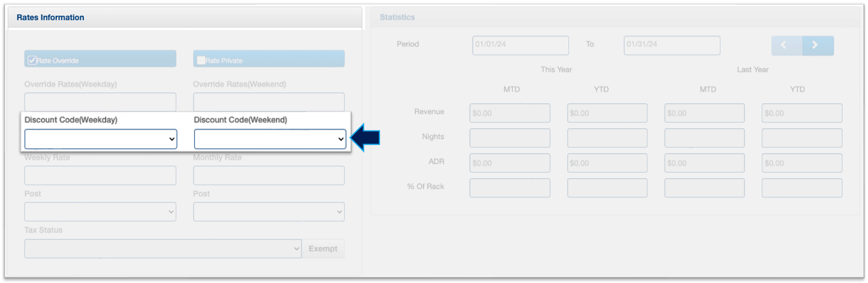Open the Discount Code(Weekend) dropdown

(x=270, y=139)
